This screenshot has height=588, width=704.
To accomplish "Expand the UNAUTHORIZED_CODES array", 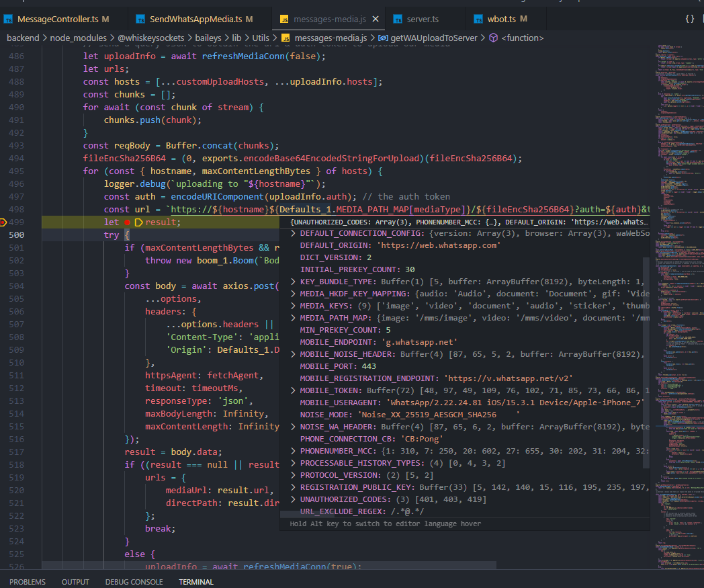I will pyautogui.click(x=293, y=499).
